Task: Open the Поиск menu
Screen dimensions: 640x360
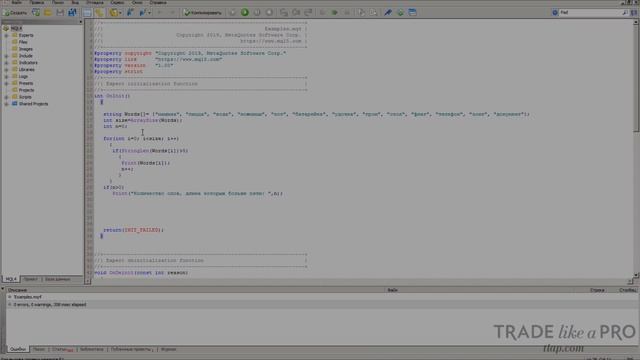Action: click(x=58, y=2)
